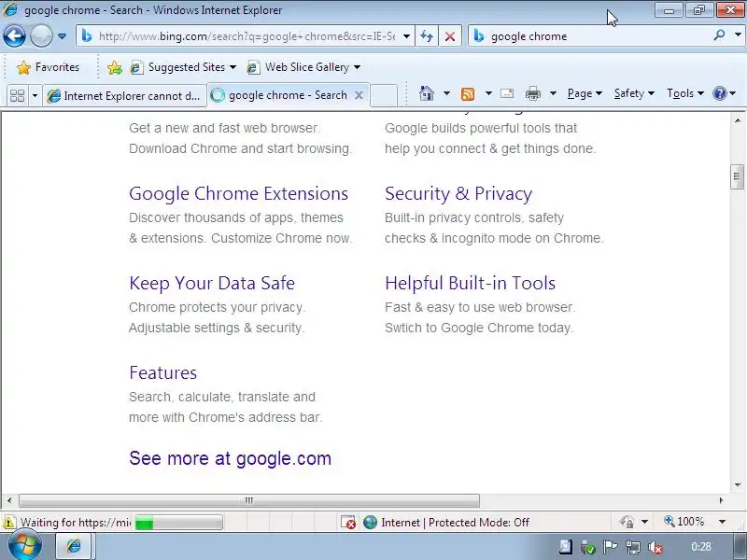
Task: Open the Page menu
Action: pyautogui.click(x=585, y=93)
